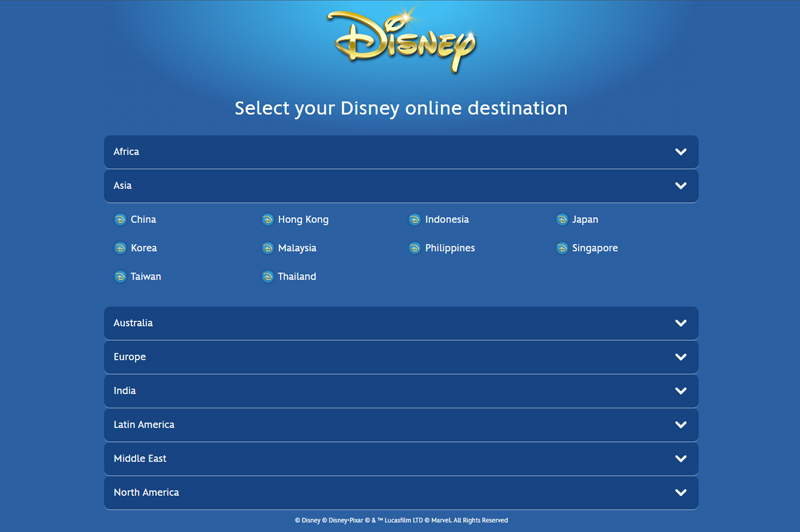800x532 pixels.
Task: Open the Australia region row
Action: coord(400,323)
